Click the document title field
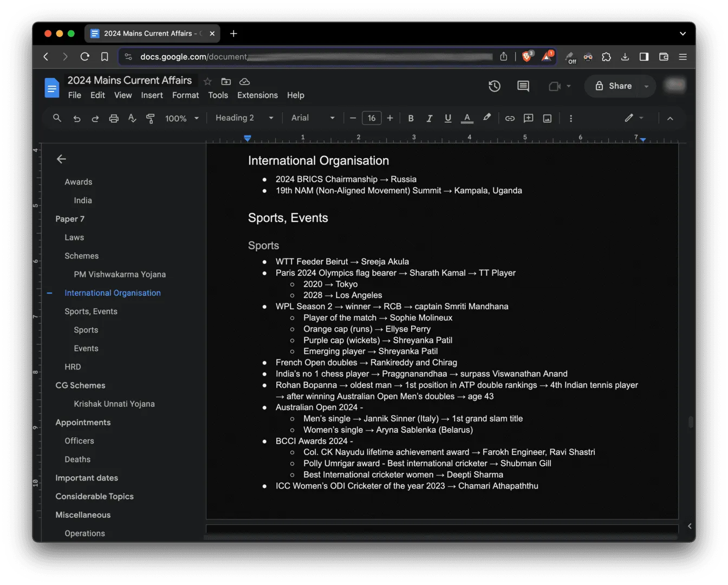This screenshot has height=585, width=728. pos(129,80)
